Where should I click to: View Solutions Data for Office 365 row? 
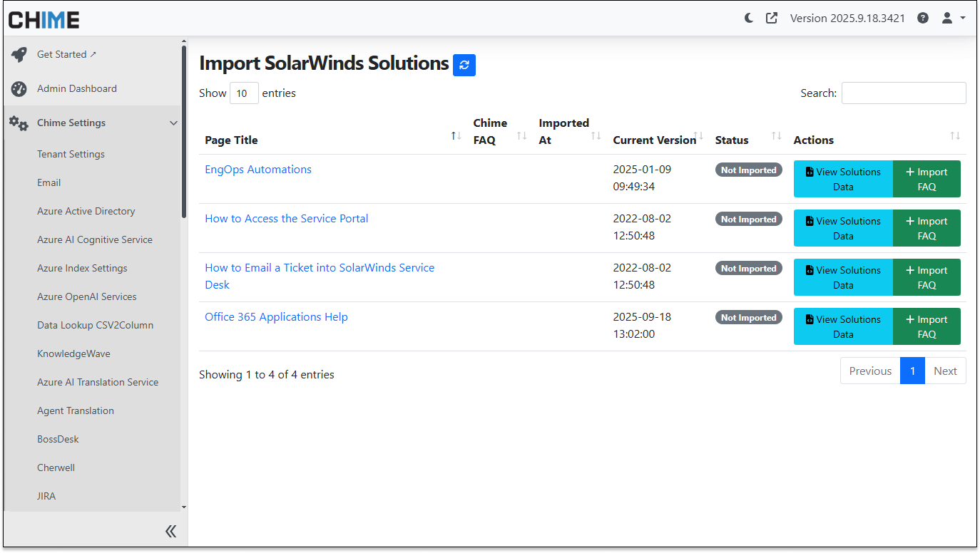coord(843,326)
